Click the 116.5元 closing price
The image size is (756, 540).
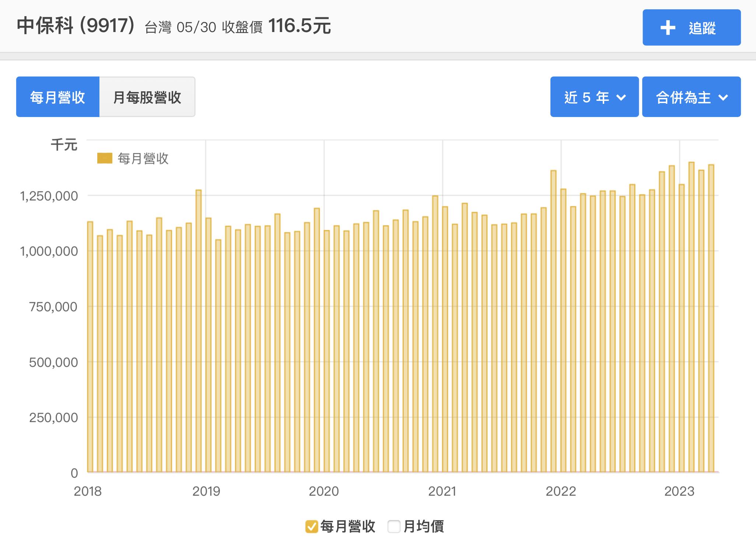coord(300,26)
